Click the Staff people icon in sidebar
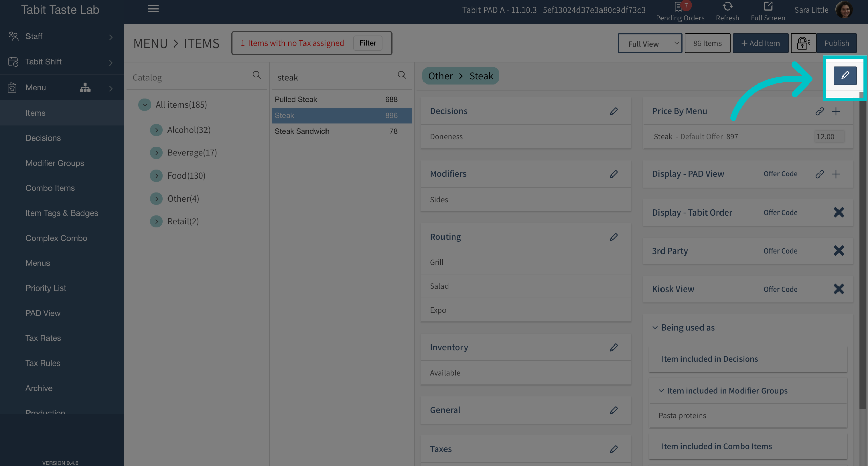 [14, 36]
